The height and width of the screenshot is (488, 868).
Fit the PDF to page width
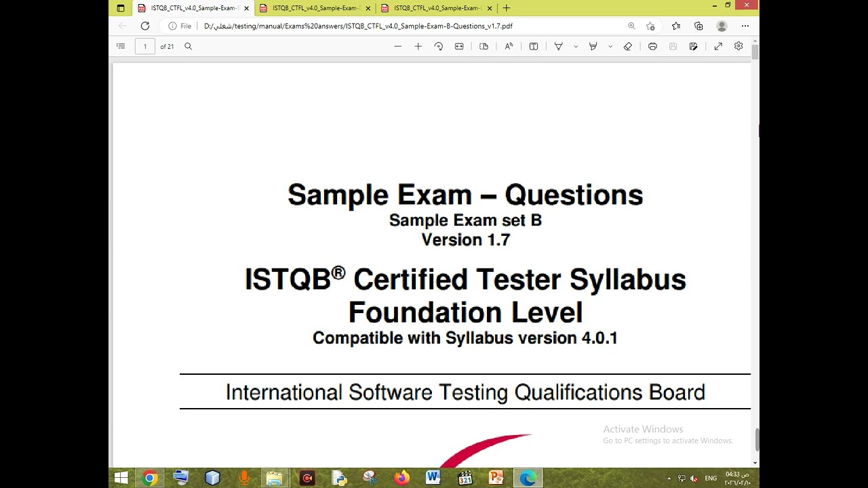[459, 46]
